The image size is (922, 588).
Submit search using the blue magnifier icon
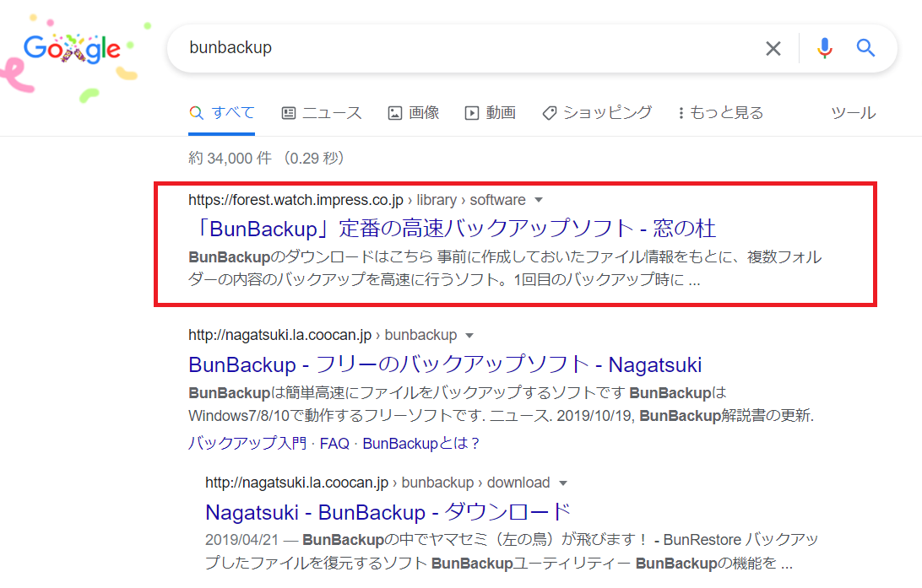(x=865, y=47)
